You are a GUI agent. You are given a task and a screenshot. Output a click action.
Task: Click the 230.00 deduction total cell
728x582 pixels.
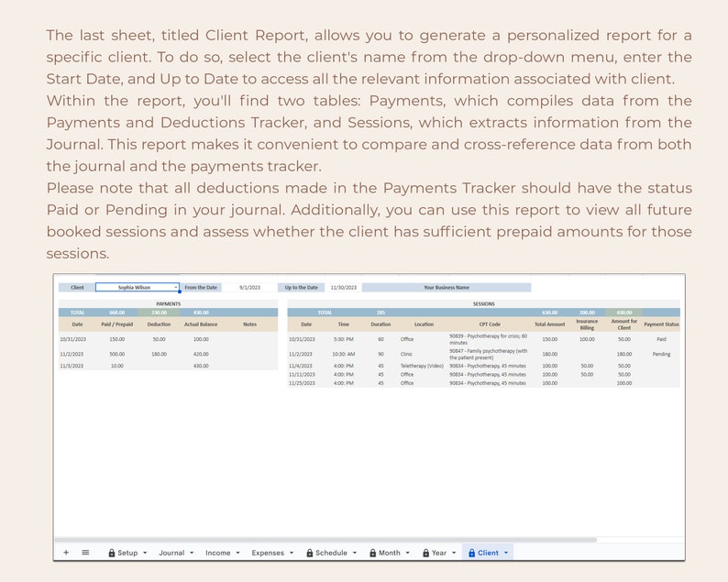coord(159,313)
